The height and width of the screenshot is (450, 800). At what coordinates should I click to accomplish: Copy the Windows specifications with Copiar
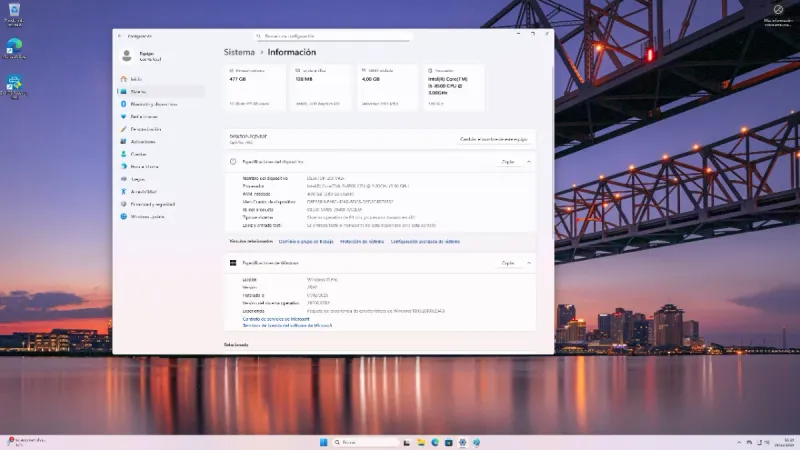pyautogui.click(x=508, y=263)
